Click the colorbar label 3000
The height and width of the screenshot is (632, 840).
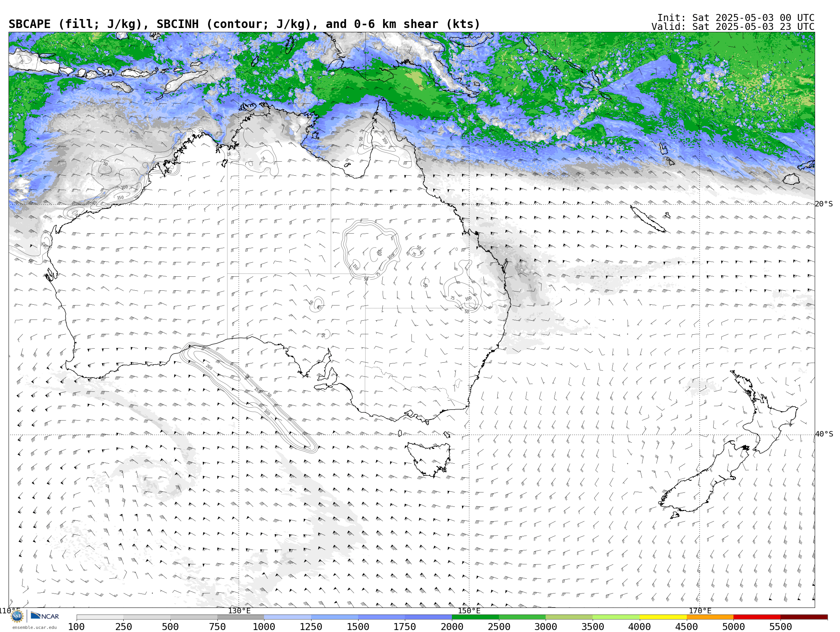coord(546,627)
